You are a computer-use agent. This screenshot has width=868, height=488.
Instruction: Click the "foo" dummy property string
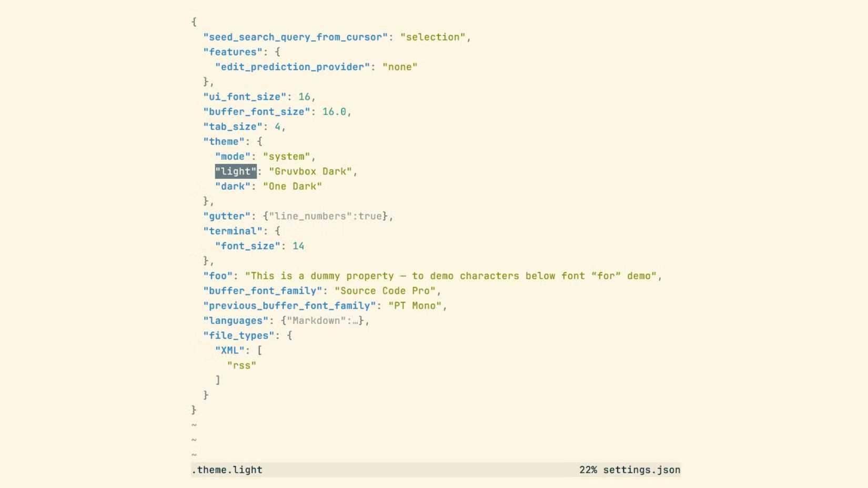[x=452, y=276]
